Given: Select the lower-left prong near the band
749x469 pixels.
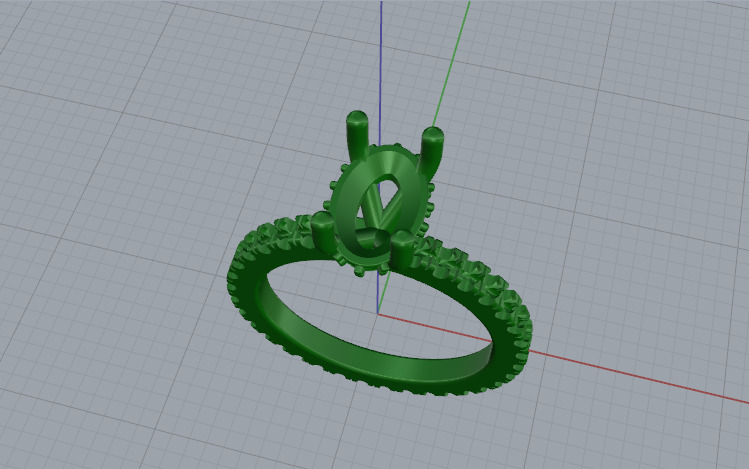Looking at the screenshot, I should tap(323, 231).
